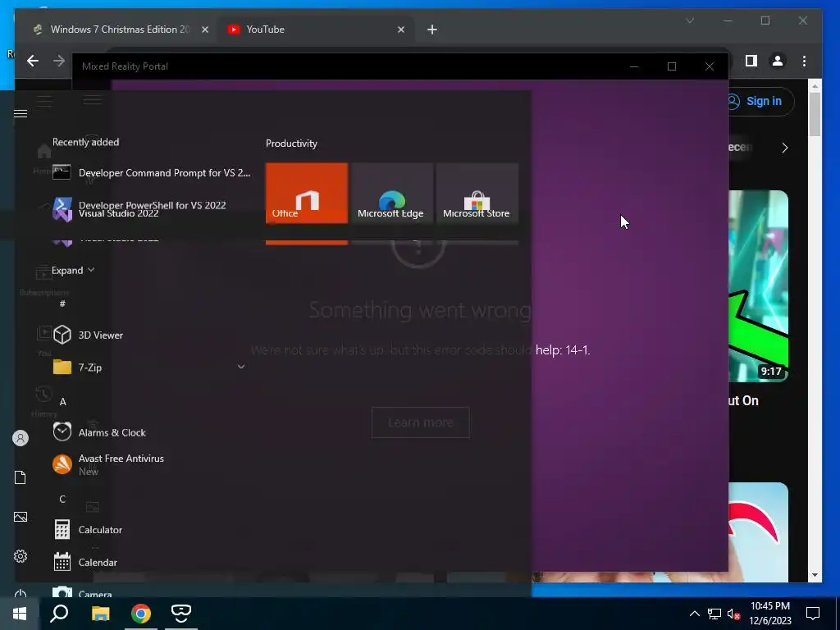
Task: Jump to the C letter header
Action: click(62, 499)
